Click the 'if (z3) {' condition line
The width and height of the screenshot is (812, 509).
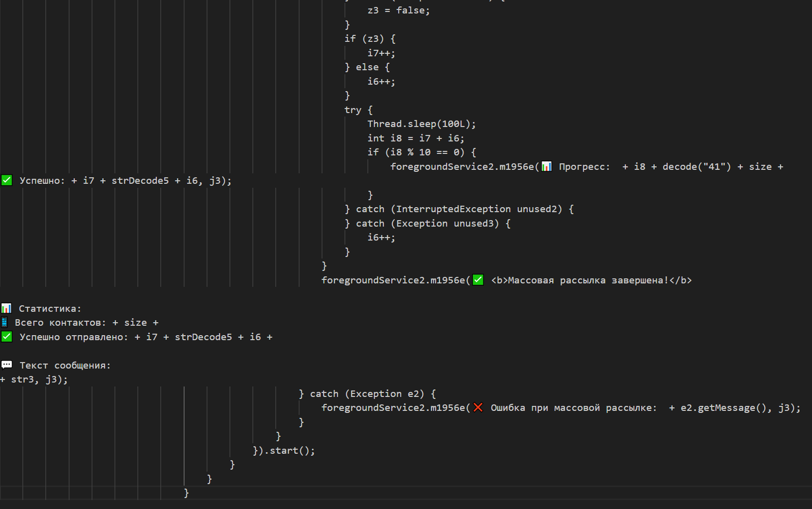[370, 39]
